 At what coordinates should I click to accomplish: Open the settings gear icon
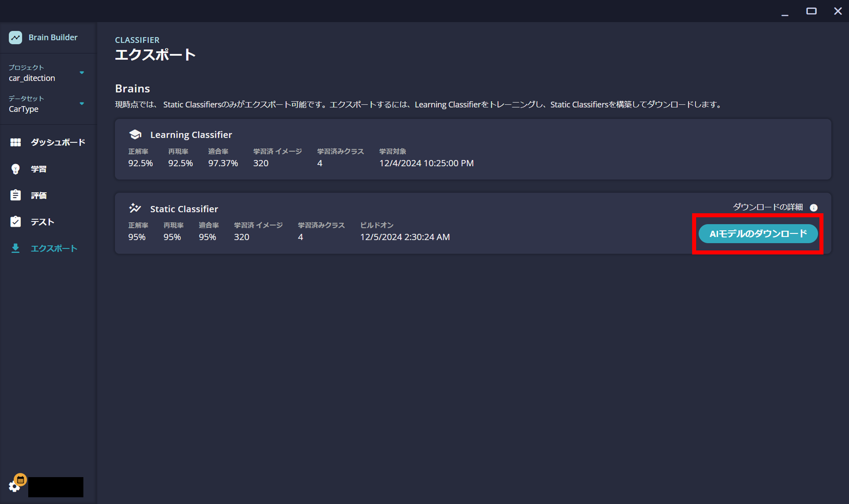(14, 487)
